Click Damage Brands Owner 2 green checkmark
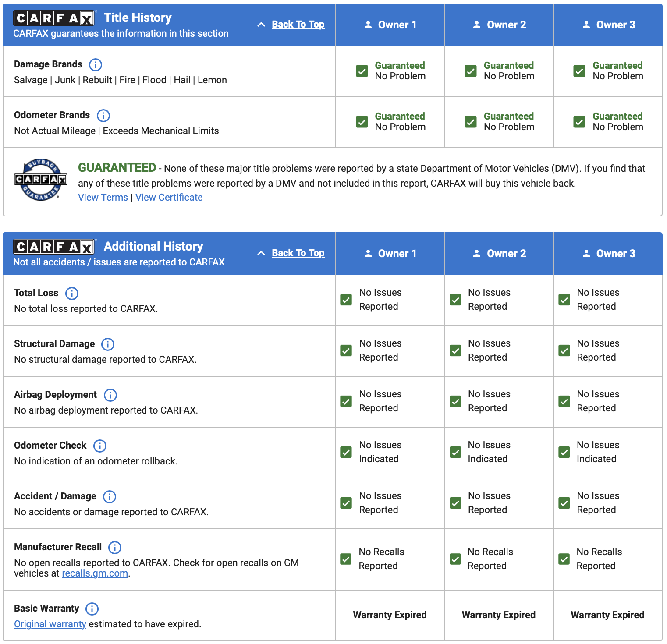The image size is (667, 644). point(471,71)
